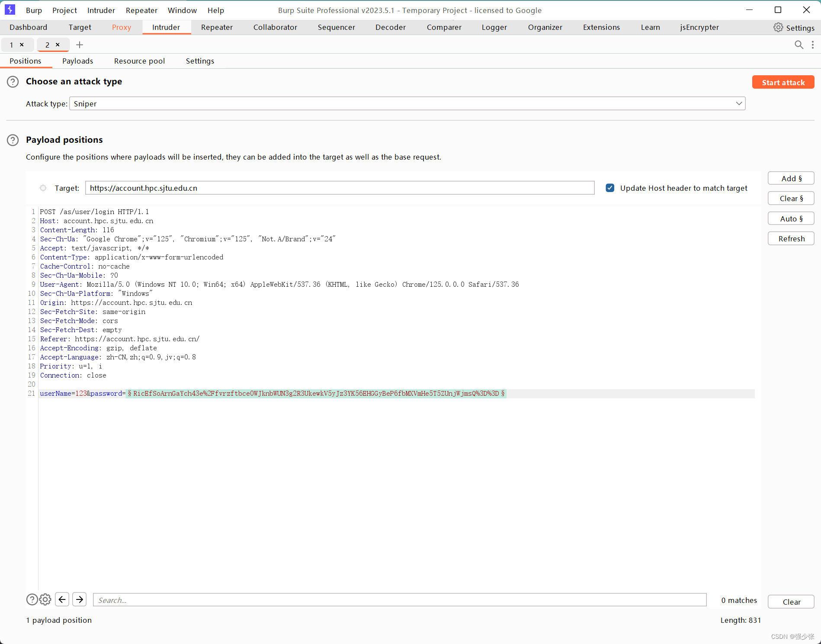Click the POST /as/user/login request line

(x=94, y=212)
